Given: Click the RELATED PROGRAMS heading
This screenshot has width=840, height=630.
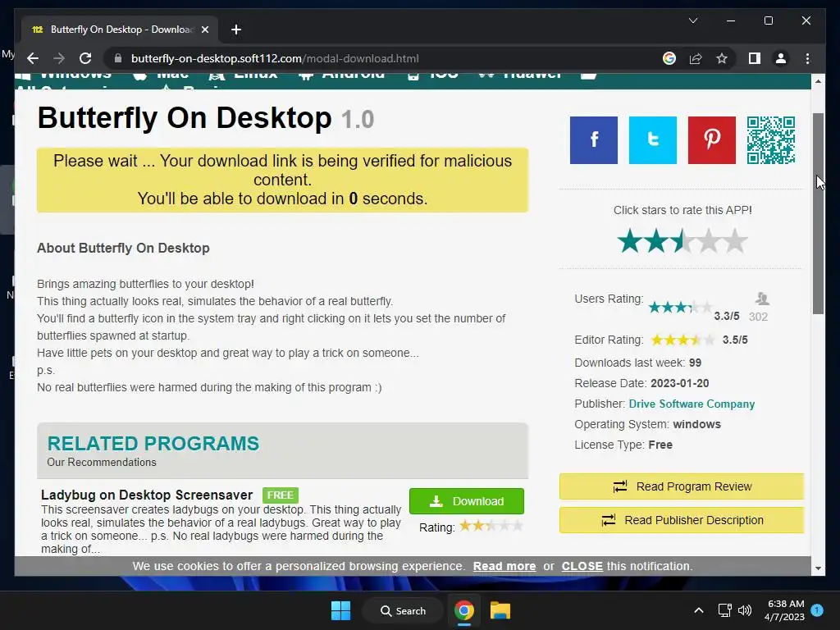Looking at the screenshot, I should pyautogui.click(x=153, y=444).
